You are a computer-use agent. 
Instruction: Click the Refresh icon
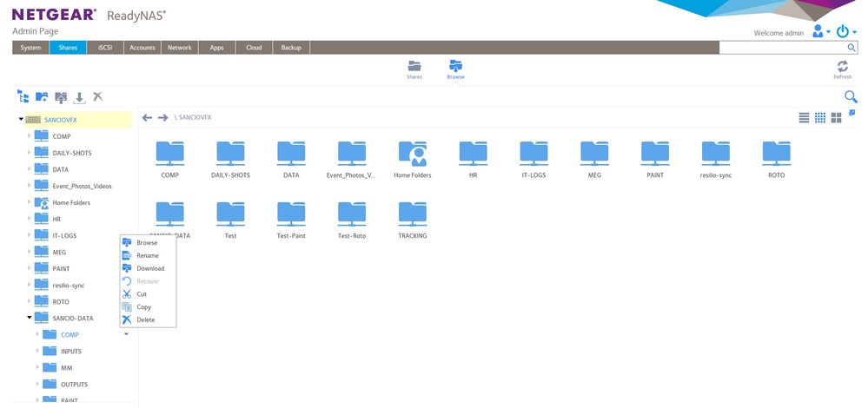coord(842,69)
